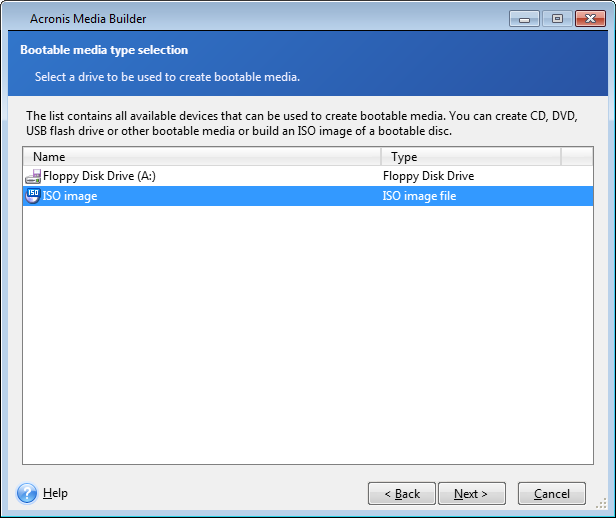616x518 pixels.
Task: Maximize the Acronis Media Builder window
Action: coord(557,19)
